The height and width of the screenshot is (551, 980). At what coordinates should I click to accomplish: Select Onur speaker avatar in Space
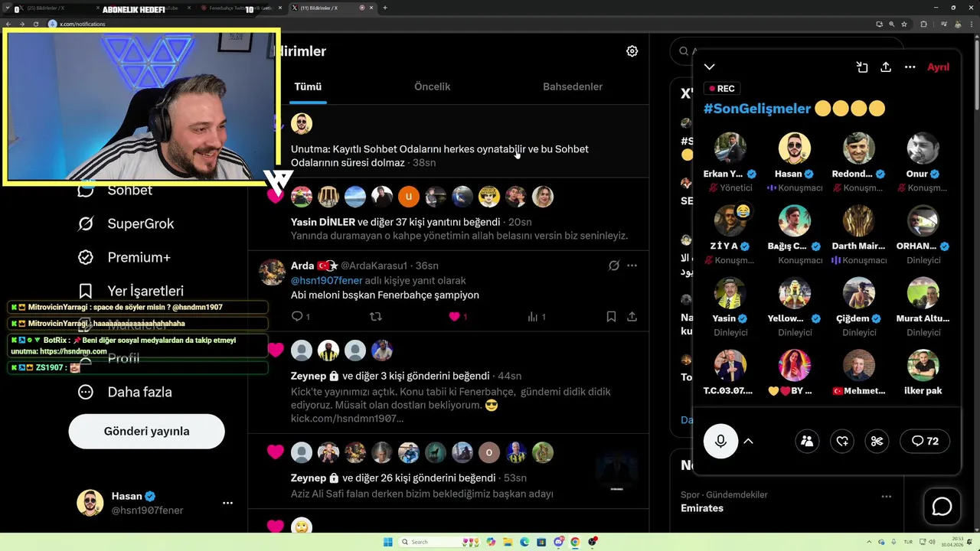coord(923,148)
